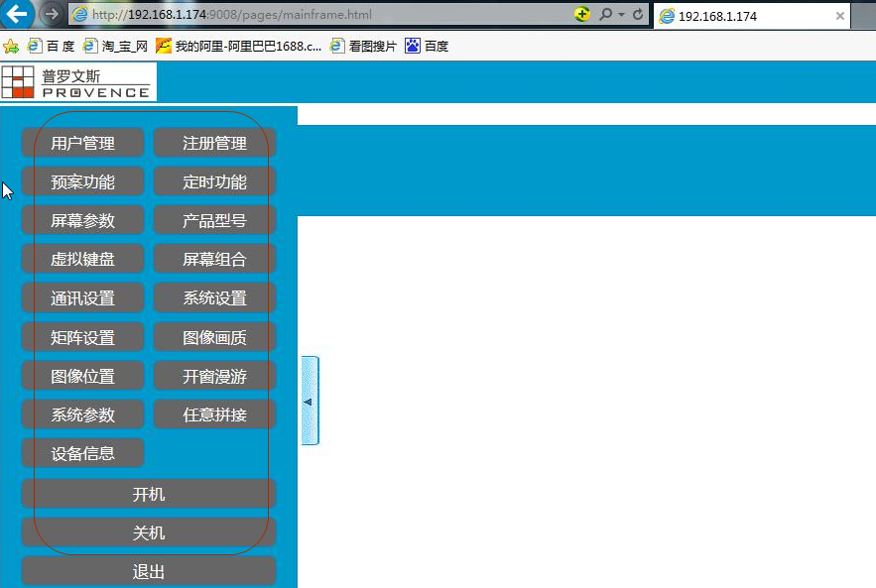
Task: Click the compatibility view icon in address bar
Action: point(582,14)
